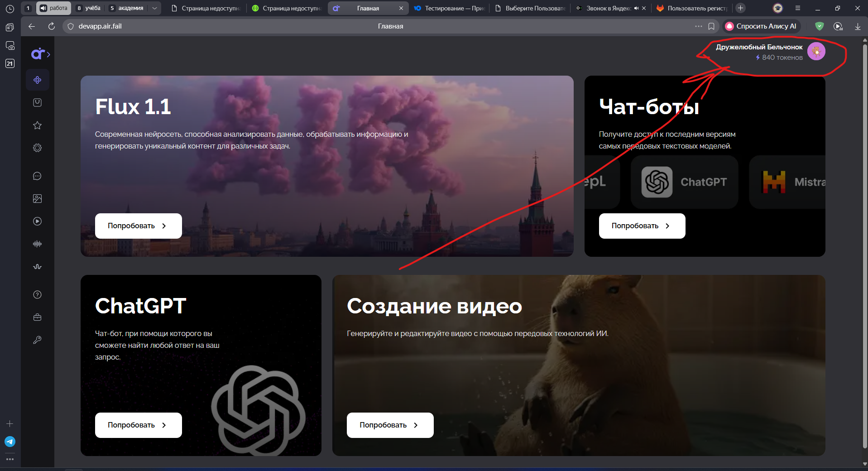Switch to the "Пользователь регистр" tab
868x471 pixels.
click(693, 8)
